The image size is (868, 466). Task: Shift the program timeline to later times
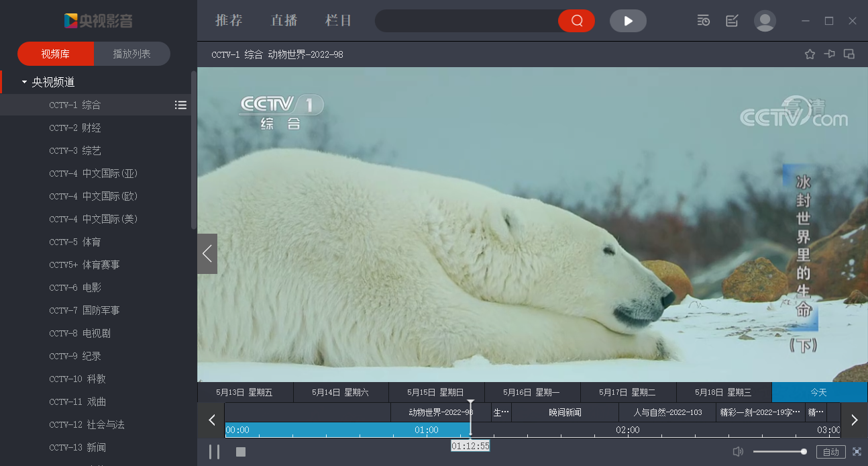854,420
